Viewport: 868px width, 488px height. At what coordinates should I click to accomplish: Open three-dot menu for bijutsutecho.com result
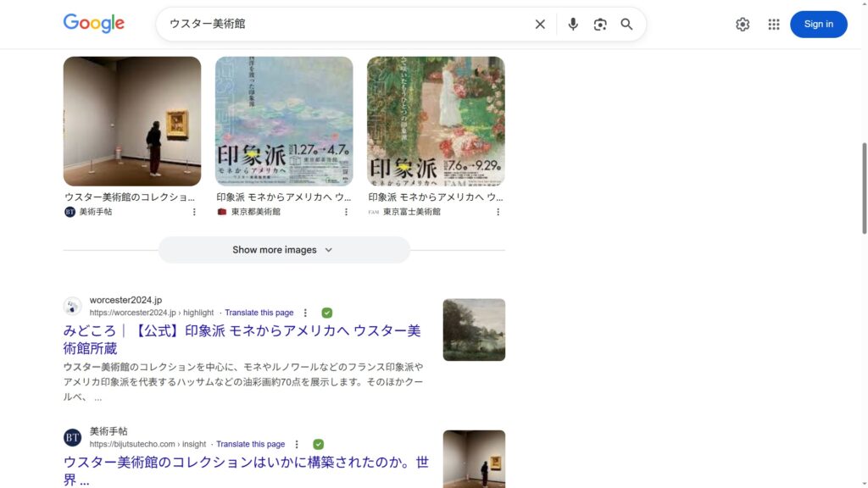pos(297,444)
